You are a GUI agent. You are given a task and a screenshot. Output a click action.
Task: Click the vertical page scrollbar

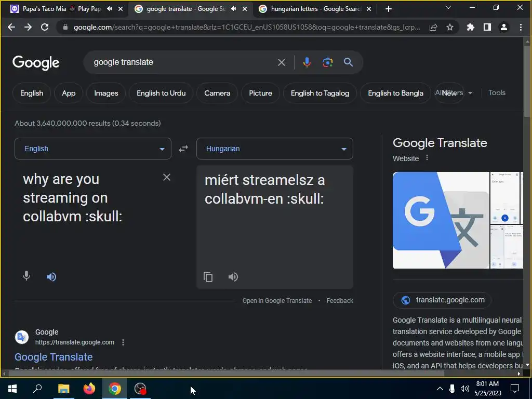(527, 82)
